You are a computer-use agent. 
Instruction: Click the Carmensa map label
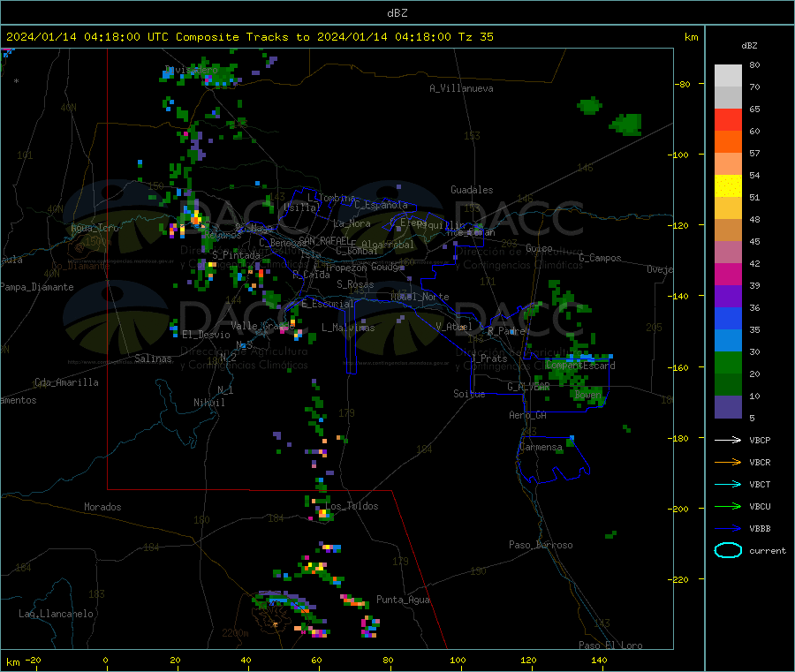coord(541,447)
